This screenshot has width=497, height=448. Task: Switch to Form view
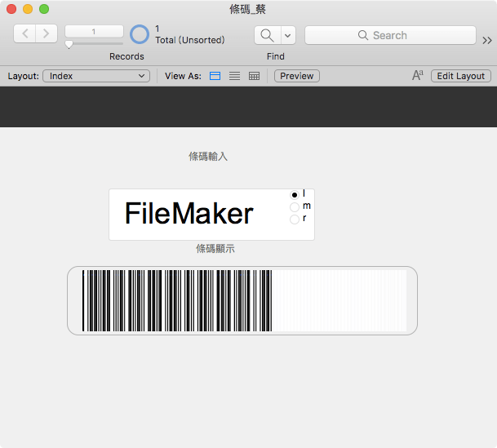(x=215, y=76)
